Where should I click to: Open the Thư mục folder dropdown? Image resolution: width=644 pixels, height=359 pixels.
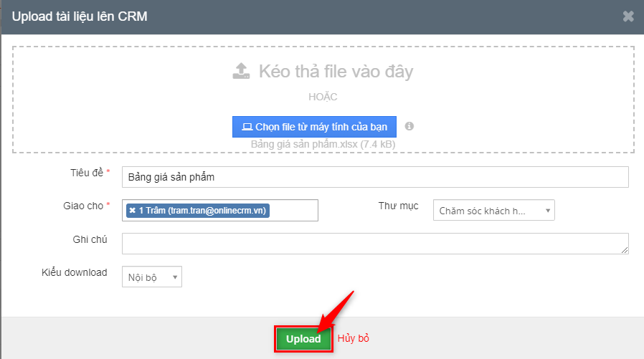[493, 211]
